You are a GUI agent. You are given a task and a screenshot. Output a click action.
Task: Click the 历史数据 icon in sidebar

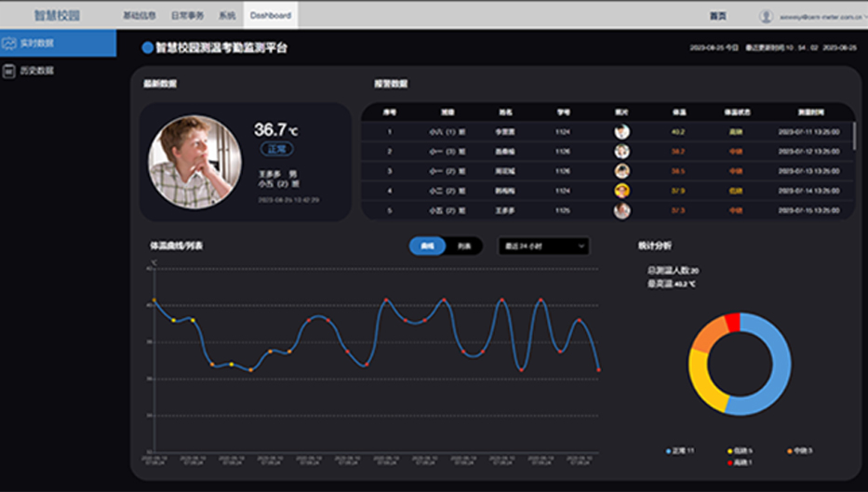[x=10, y=71]
